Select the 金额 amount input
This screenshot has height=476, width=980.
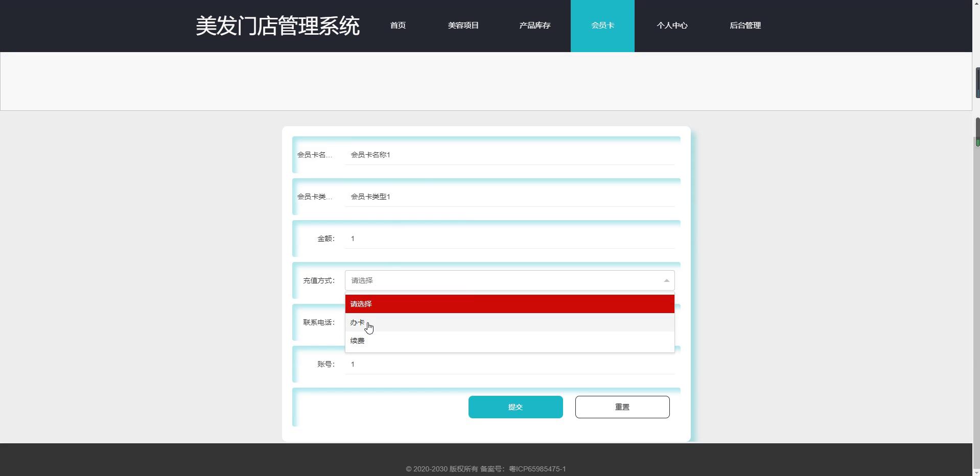click(509, 239)
